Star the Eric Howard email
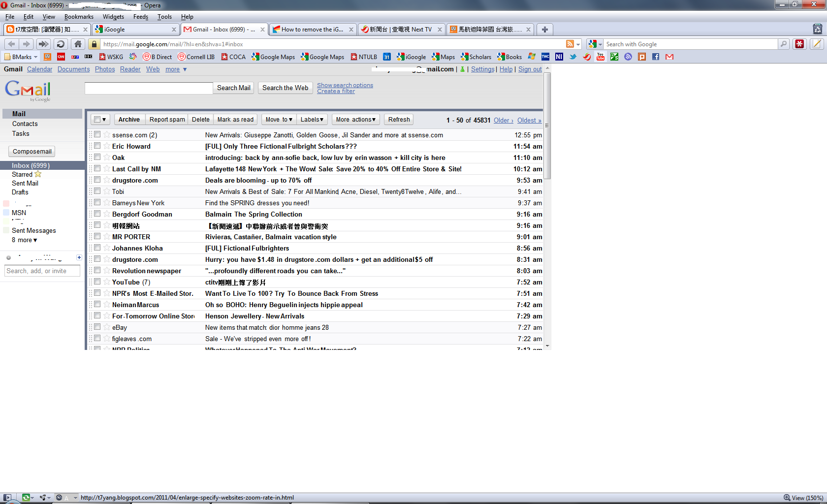This screenshot has height=504, width=827. 107,146
